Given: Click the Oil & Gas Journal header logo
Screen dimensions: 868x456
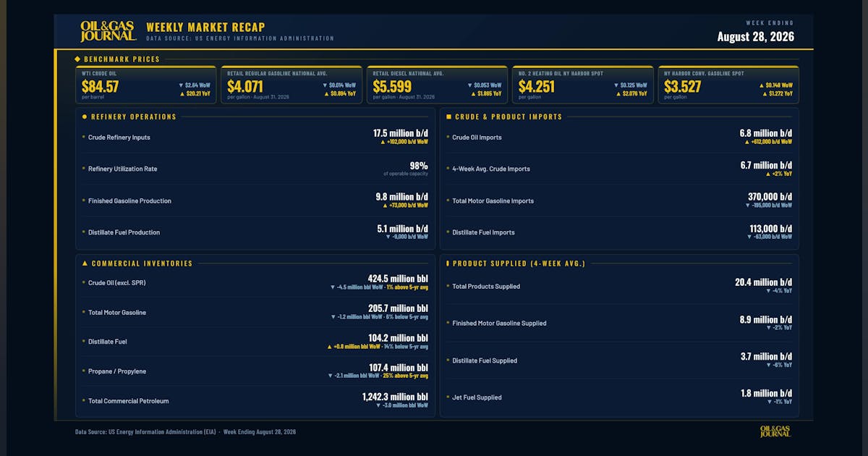Looking at the screenshot, I should pos(108,31).
